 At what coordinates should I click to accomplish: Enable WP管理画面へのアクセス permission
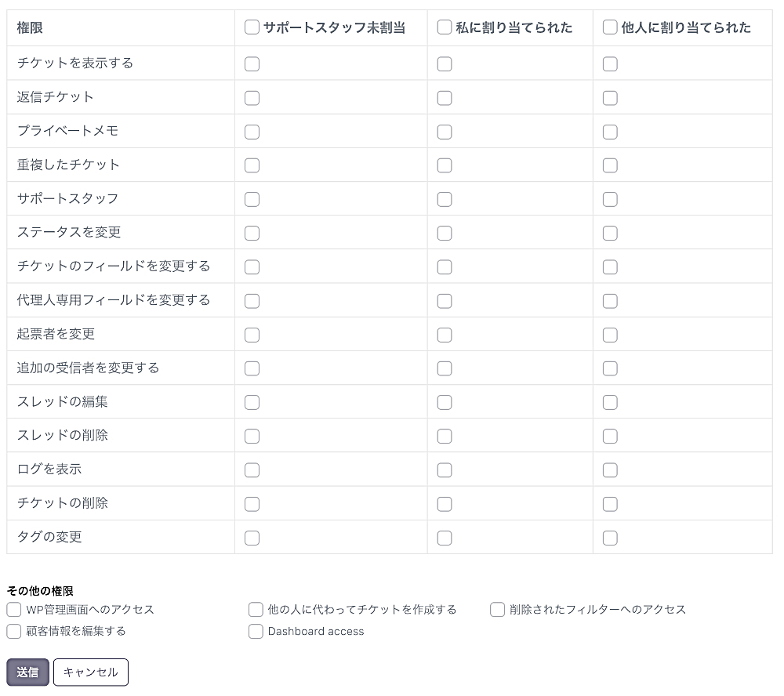[x=14, y=610]
